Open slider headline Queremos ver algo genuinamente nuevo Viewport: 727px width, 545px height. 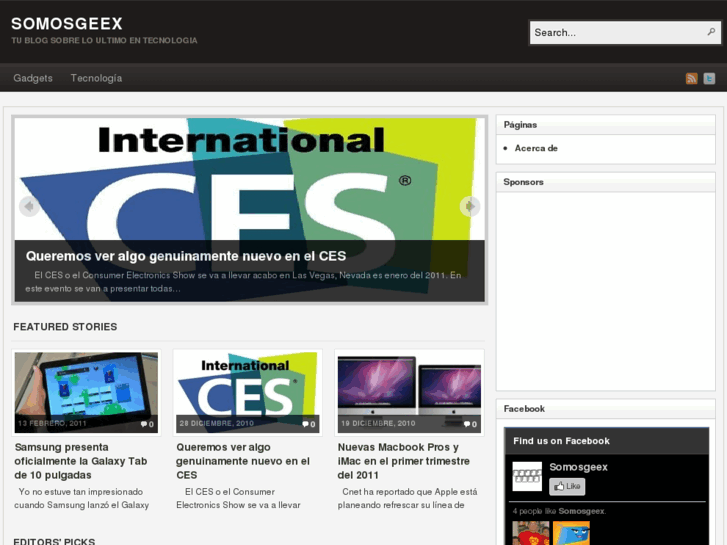click(x=186, y=256)
